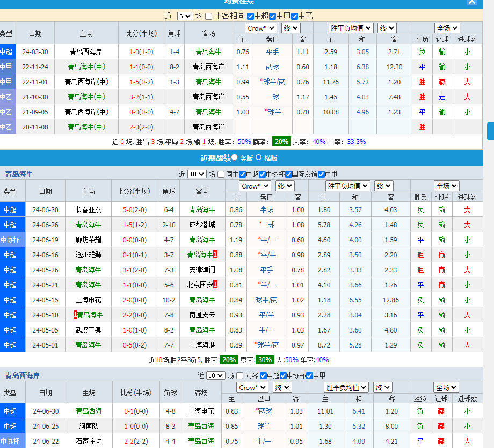Viewport: 494px width, 448px height.
Task: Uncheck the 中协杯 filter
Action: 263,174
